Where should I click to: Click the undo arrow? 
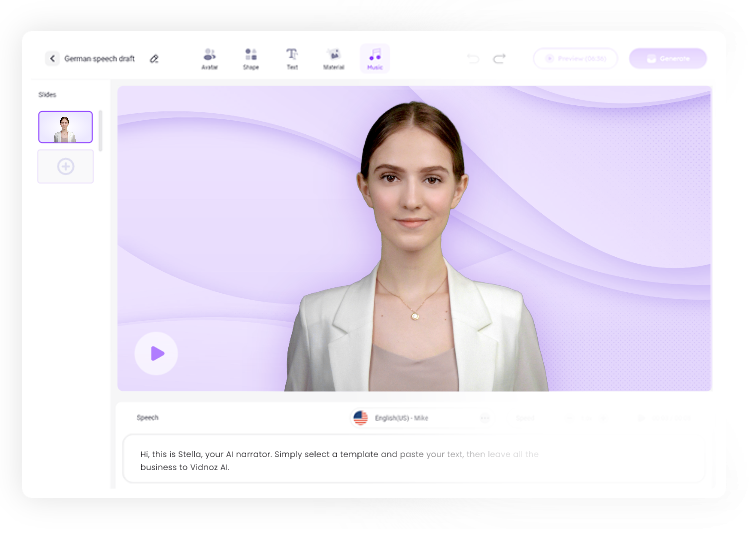(473, 59)
